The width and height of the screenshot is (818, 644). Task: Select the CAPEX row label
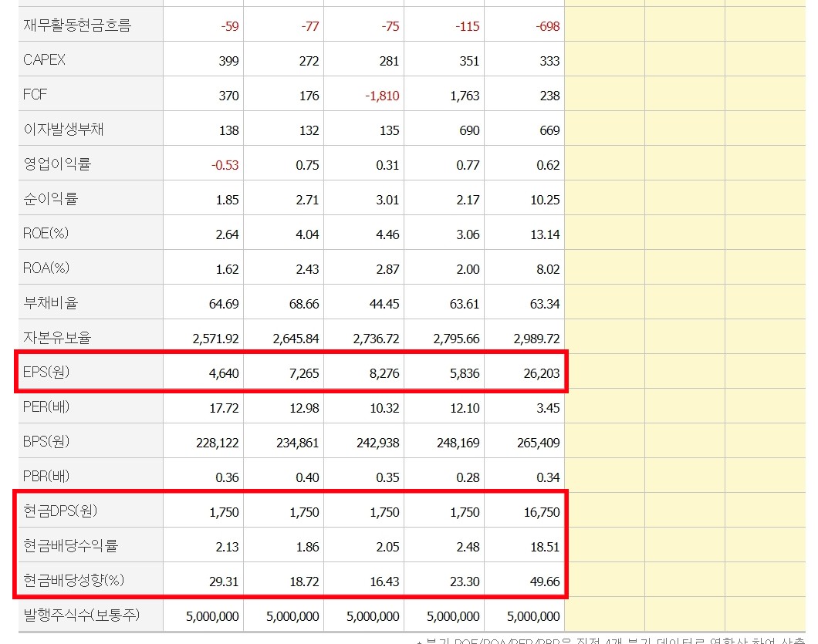44,60
